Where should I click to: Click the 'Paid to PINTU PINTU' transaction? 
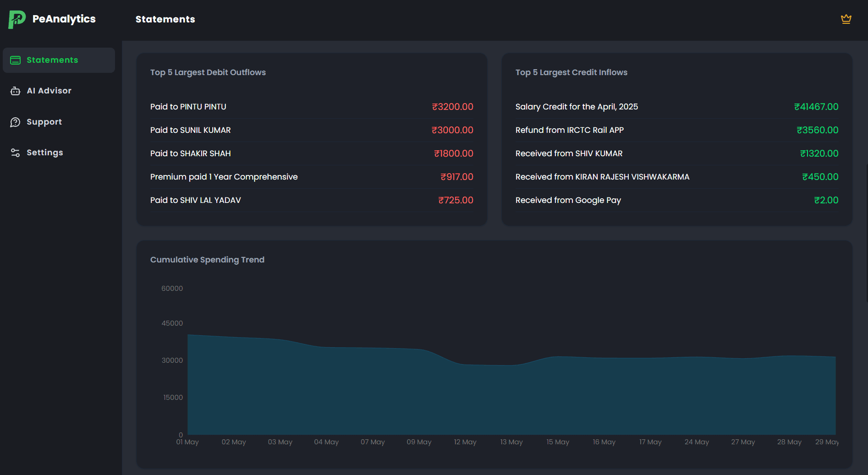coord(312,107)
